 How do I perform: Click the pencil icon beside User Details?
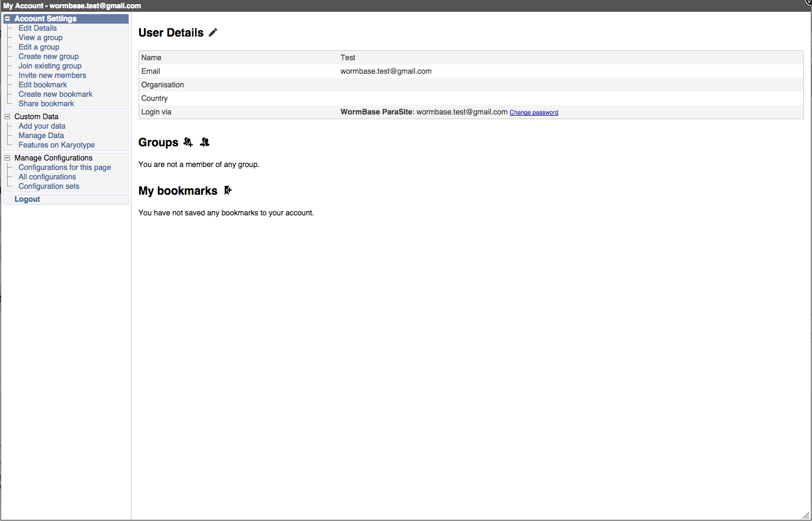213,33
